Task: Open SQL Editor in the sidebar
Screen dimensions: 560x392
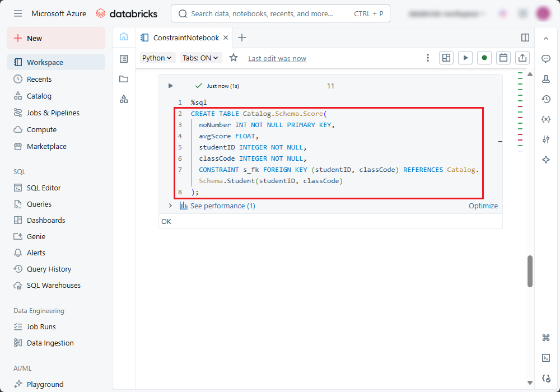Action: pos(44,188)
